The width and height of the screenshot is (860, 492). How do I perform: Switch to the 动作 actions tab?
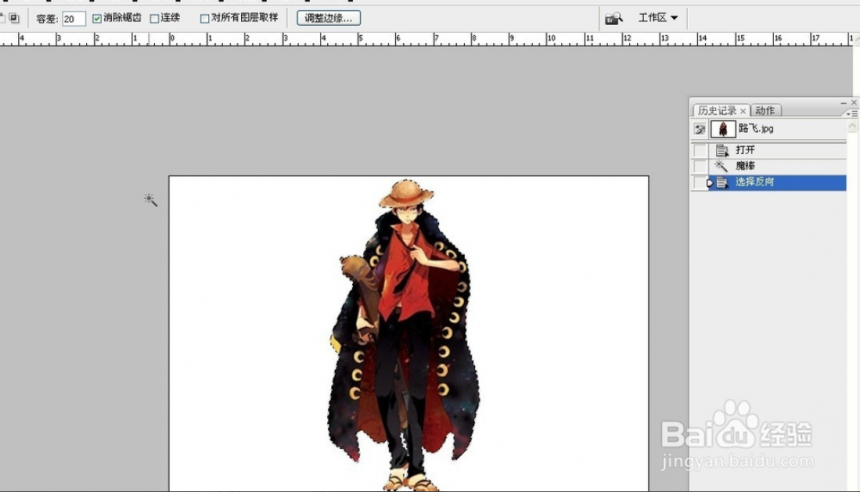pos(765,111)
